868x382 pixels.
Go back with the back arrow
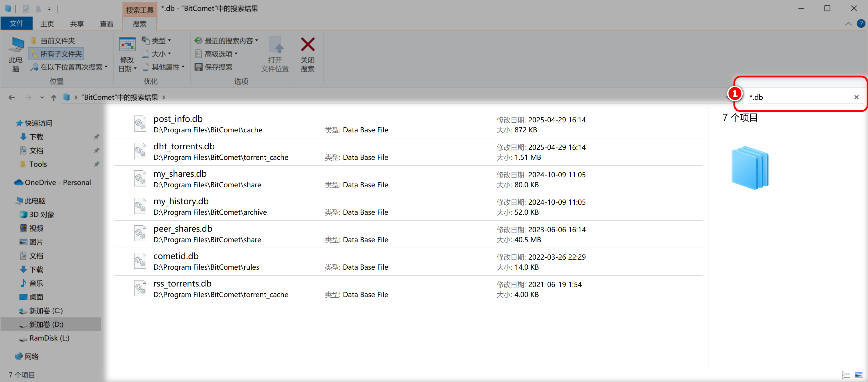(x=11, y=98)
